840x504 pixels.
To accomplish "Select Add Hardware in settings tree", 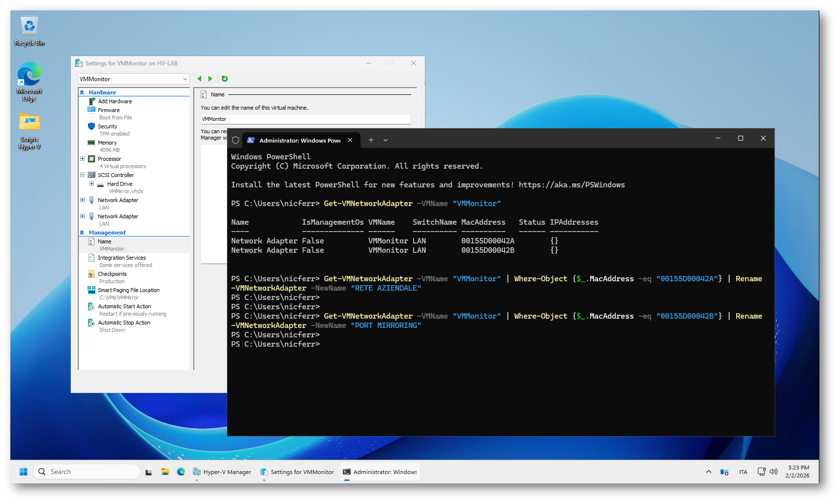I will tap(115, 101).
